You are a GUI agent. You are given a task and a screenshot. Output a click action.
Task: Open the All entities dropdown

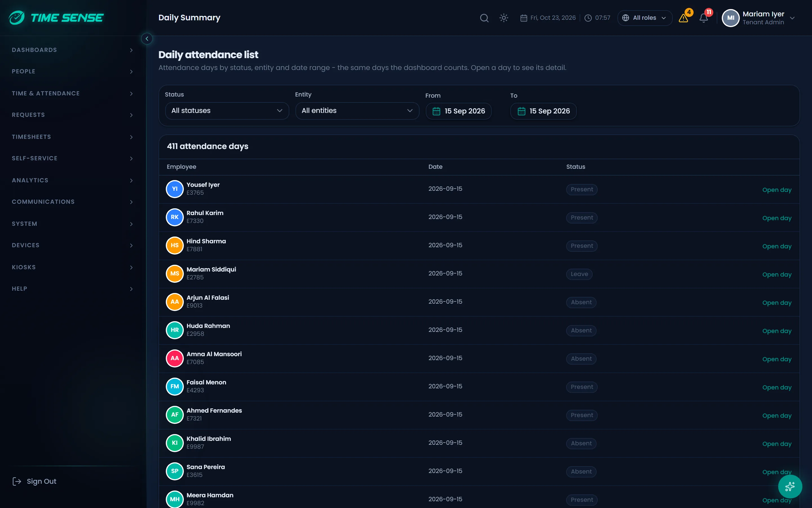[357, 111]
